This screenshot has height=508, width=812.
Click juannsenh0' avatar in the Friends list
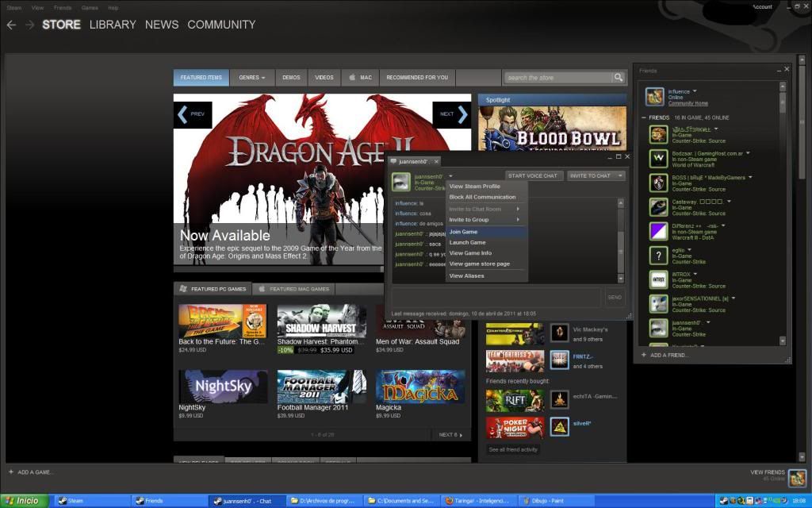659,328
